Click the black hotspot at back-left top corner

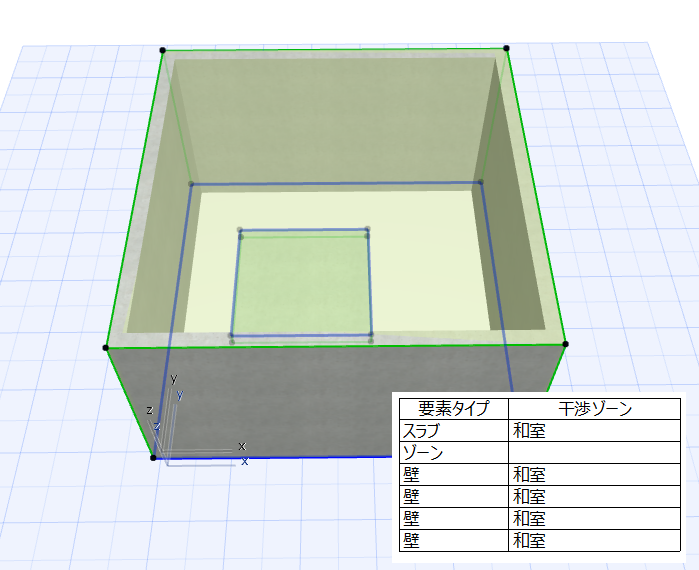(163, 50)
